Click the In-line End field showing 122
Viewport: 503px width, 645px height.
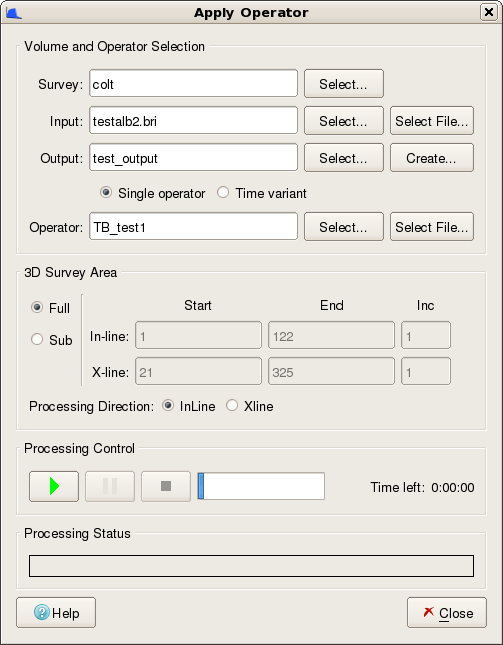(331, 336)
